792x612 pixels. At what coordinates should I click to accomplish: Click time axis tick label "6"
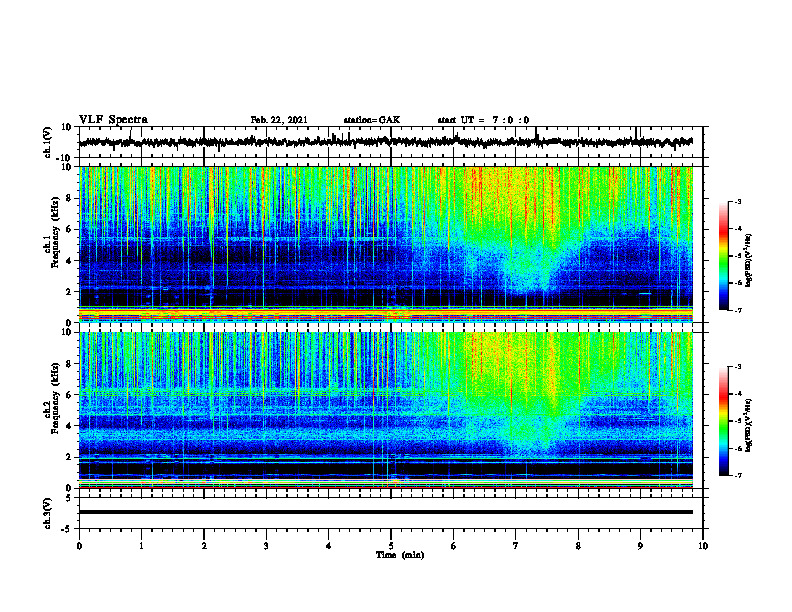454,546
